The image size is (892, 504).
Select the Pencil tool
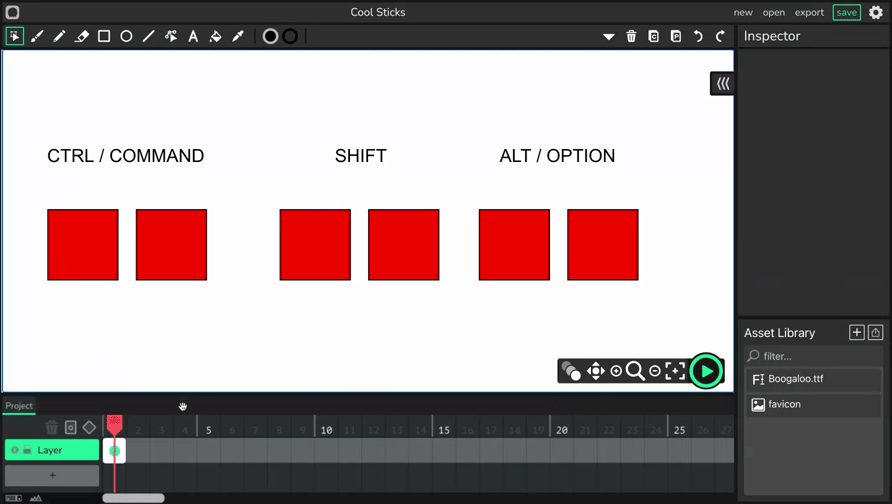coord(59,36)
